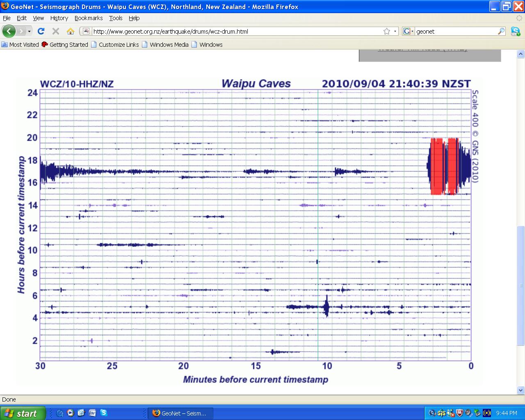Image resolution: width=525 pixels, height=420 pixels.
Task: Click the vertical scrollbar thumb
Action: 521,285
